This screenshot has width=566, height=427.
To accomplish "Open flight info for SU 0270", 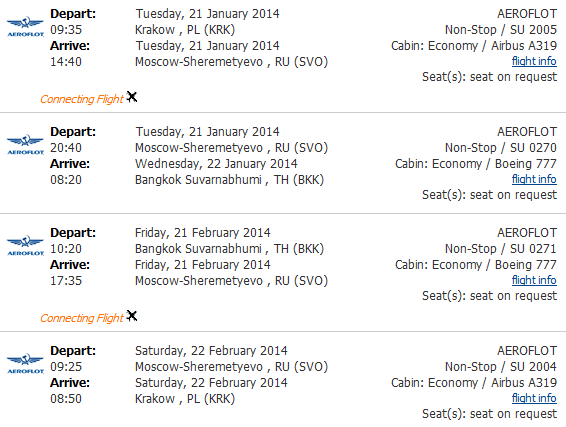I will click(534, 179).
